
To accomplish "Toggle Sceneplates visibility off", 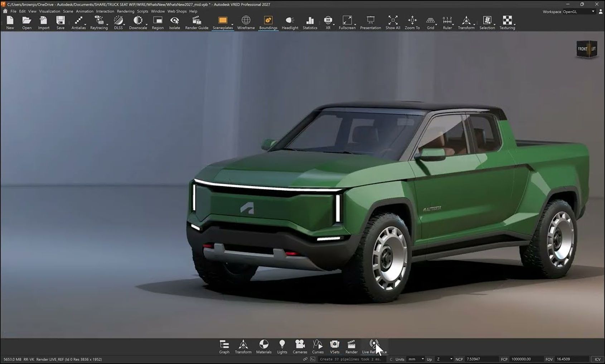I will tap(223, 23).
